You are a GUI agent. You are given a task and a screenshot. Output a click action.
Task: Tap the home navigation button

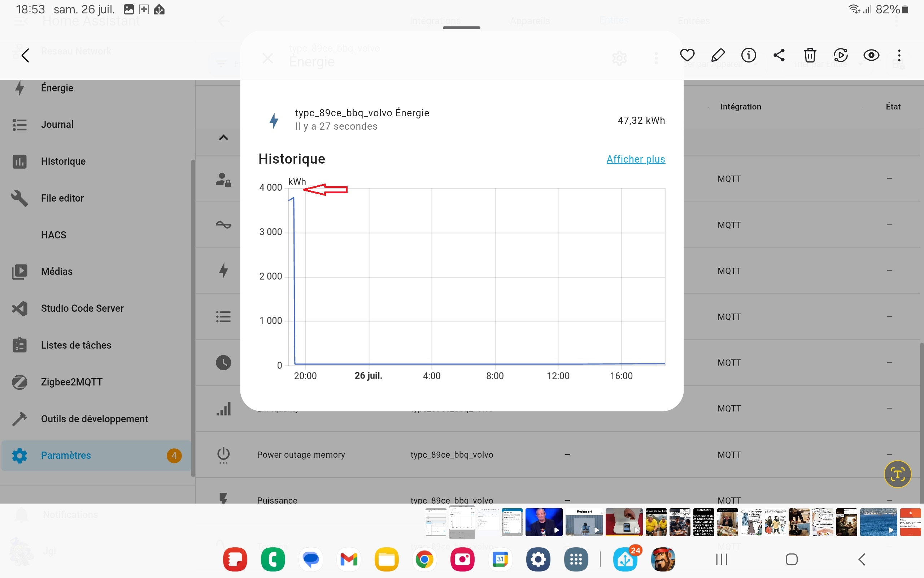click(792, 559)
